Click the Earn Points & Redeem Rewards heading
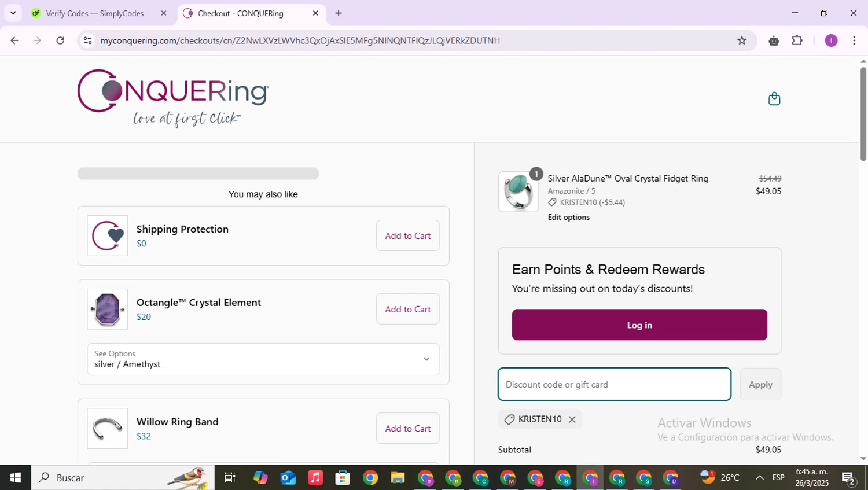 pyautogui.click(x=608, y=270)
